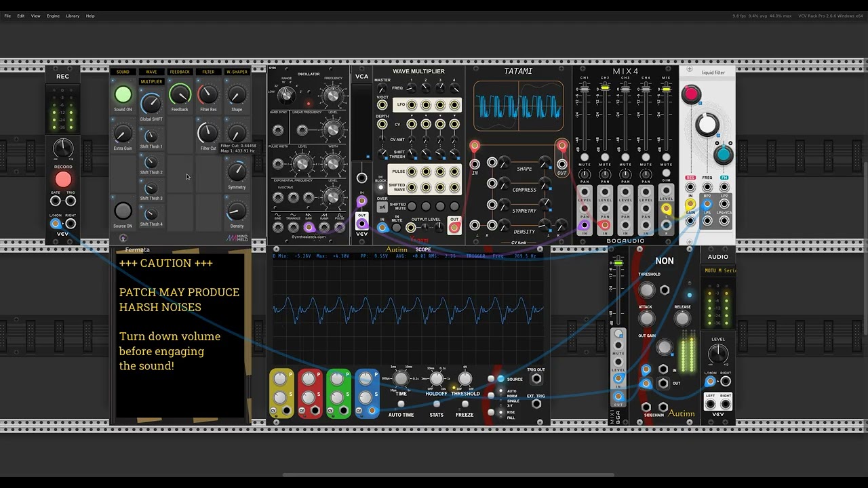Toggle the DC BLOCK button
Image resolution: width=868 pixels, height=488 pixels.
(381, 188)
